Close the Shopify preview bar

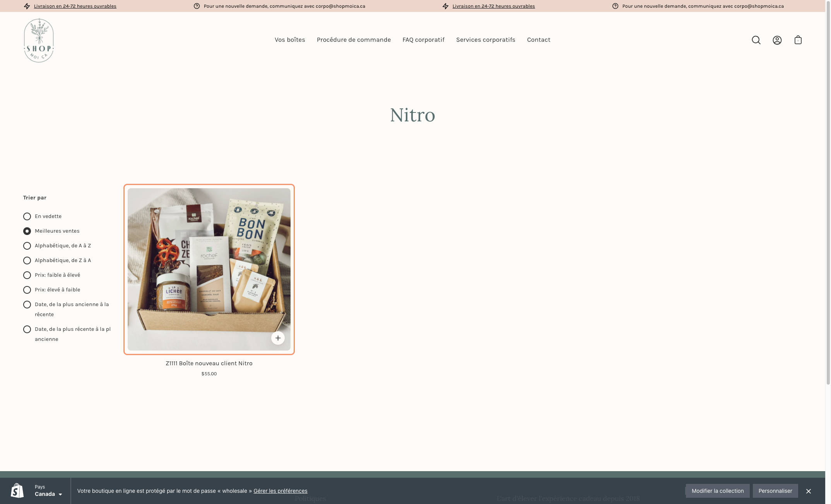[808, 491]
